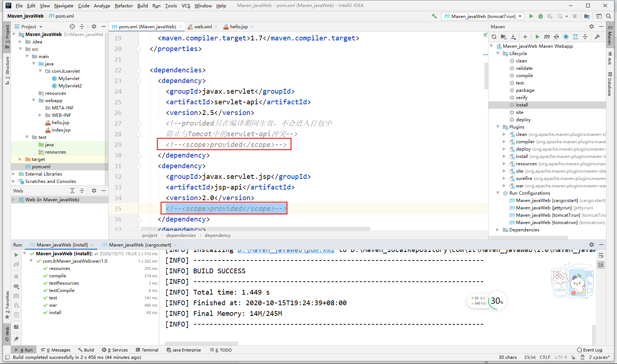Expand the target folder in Project tree
Screen dimensions: 617x364
(20, 159)
